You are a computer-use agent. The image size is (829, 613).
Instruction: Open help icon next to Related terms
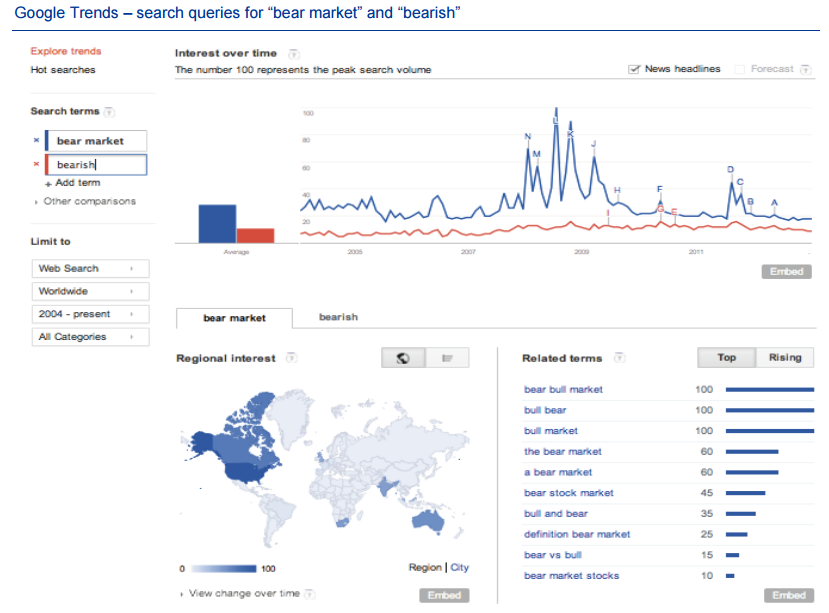point(619,358)
